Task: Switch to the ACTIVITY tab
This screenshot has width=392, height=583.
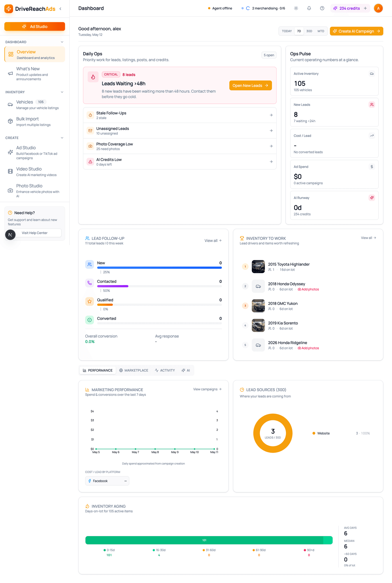Action: pos(165,370)
